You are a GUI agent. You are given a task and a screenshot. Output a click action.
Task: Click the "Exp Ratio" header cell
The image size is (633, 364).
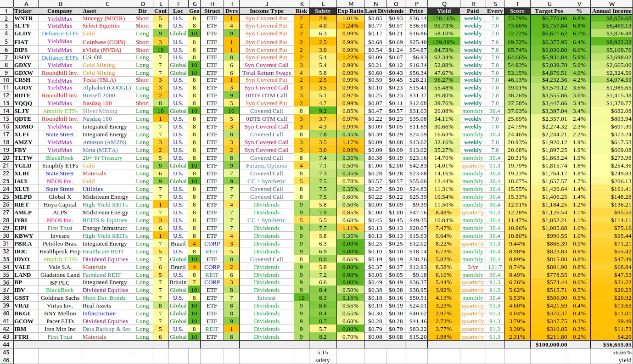tap(350, 11)
